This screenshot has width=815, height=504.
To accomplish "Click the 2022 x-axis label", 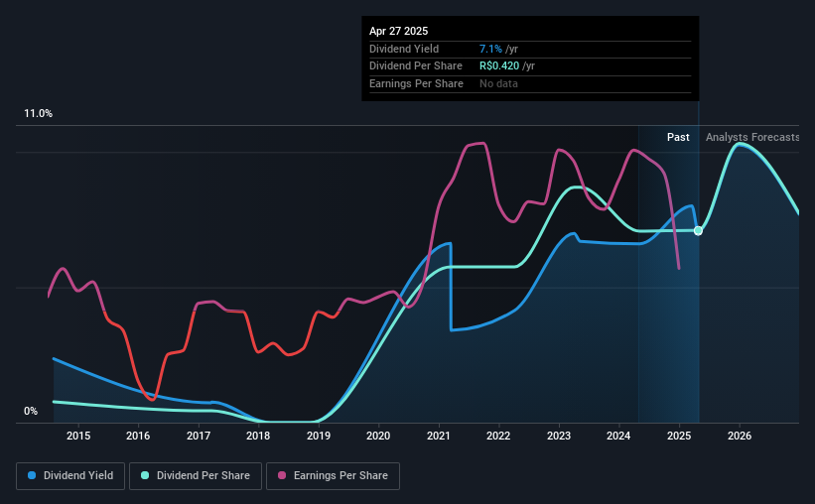I will 498,436.
